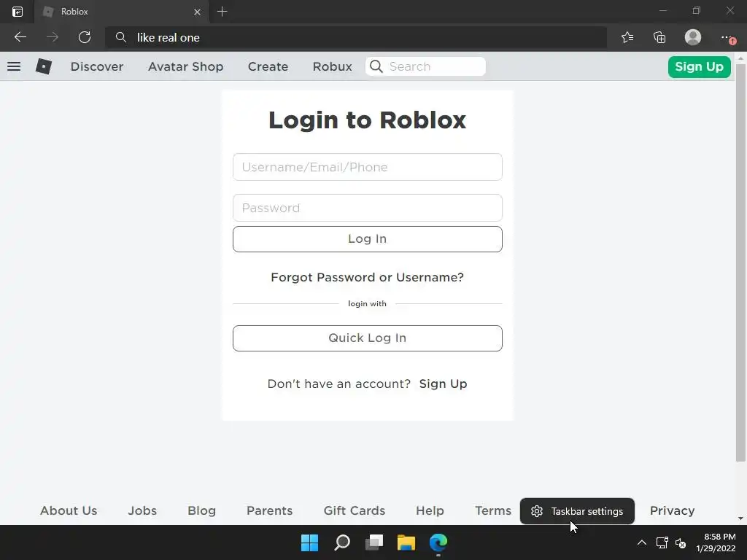Viewport: 747px width, 560px height.
Task: Open the tab actions menu icon
Action: coord(18,12)
